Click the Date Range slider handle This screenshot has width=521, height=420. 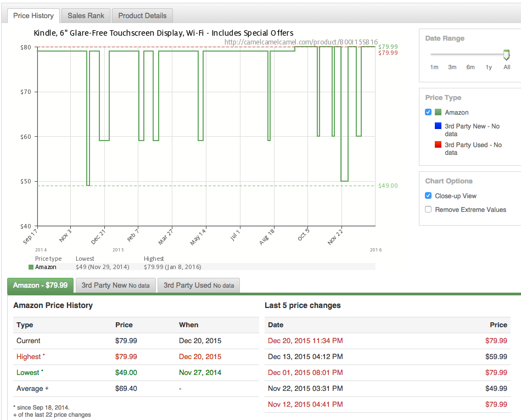pyautogui.click(x=506, y=54)
